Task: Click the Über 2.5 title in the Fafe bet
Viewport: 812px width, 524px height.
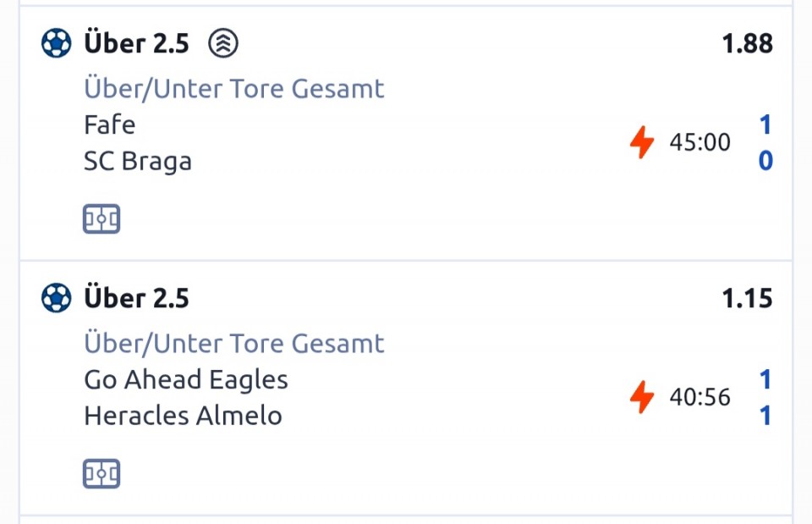Action: pos(136,44)
